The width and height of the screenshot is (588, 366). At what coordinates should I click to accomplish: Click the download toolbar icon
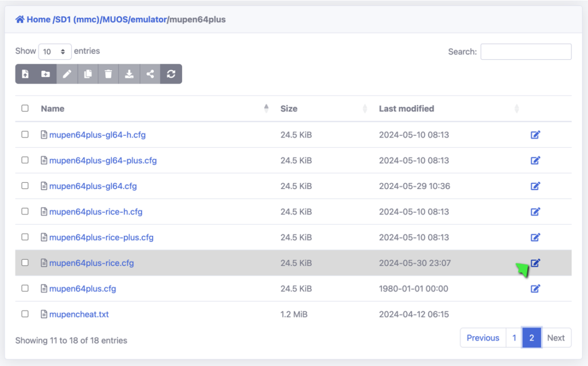[x=129, y=74]
